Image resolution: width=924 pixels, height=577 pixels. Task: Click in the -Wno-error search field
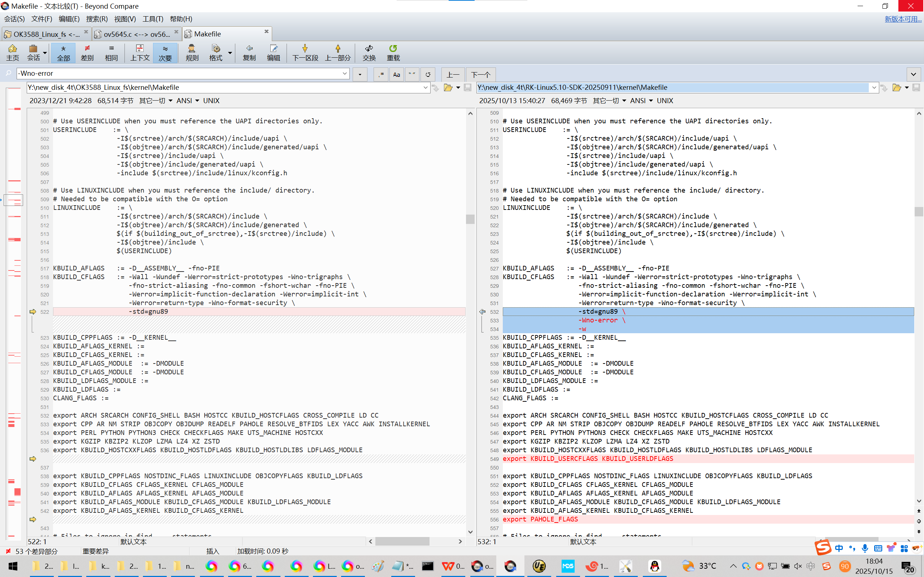[179, 73]
